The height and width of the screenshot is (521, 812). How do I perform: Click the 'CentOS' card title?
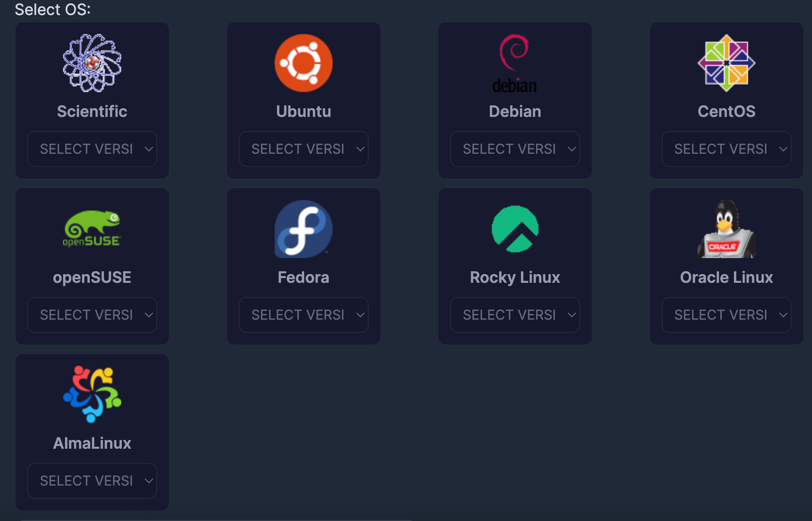coord(727,112)
